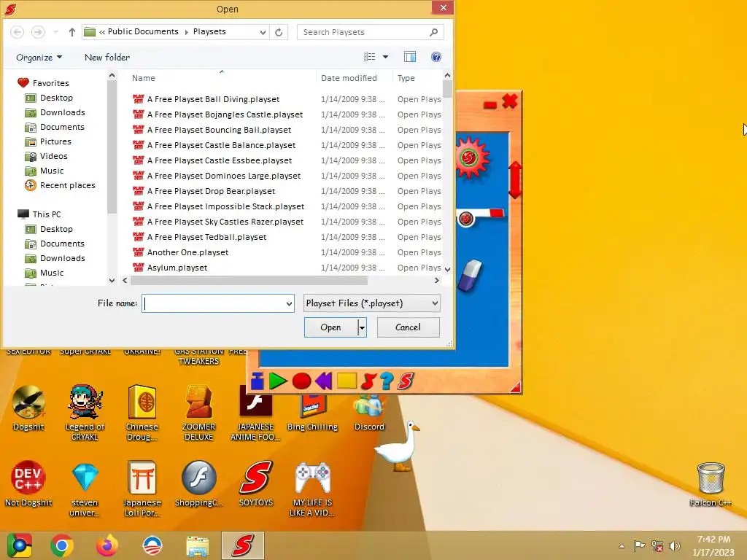The image size is (747, 560).
Task: Select A Free Playset Dominoes Large.playset
Action: pyautogui.click(x=223, y=176)
